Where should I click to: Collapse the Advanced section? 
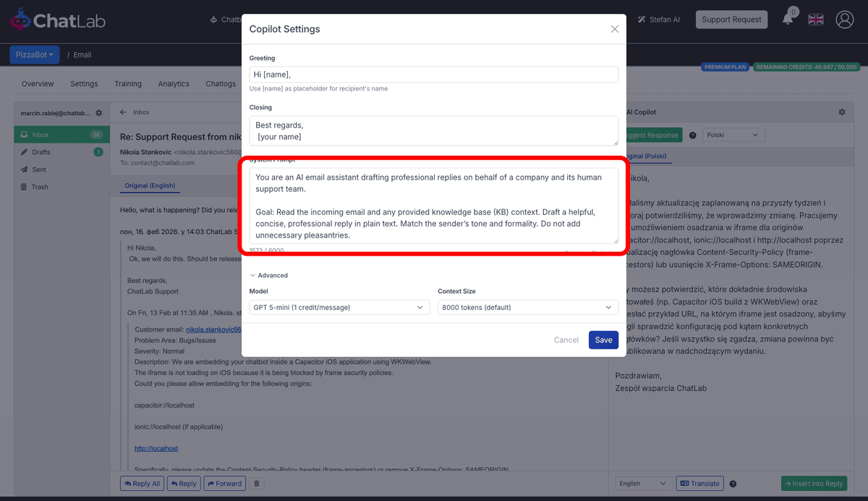pyautogui.click(x=268, y=275)
